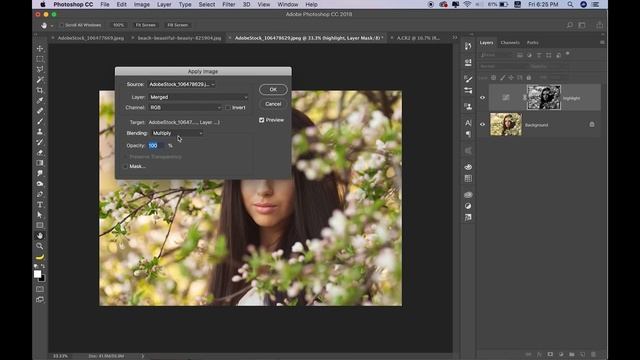The height and width of the screenshot is (360, 640).
Task: Open the Layers panel menu icon
Action: (x=602, y=42)
